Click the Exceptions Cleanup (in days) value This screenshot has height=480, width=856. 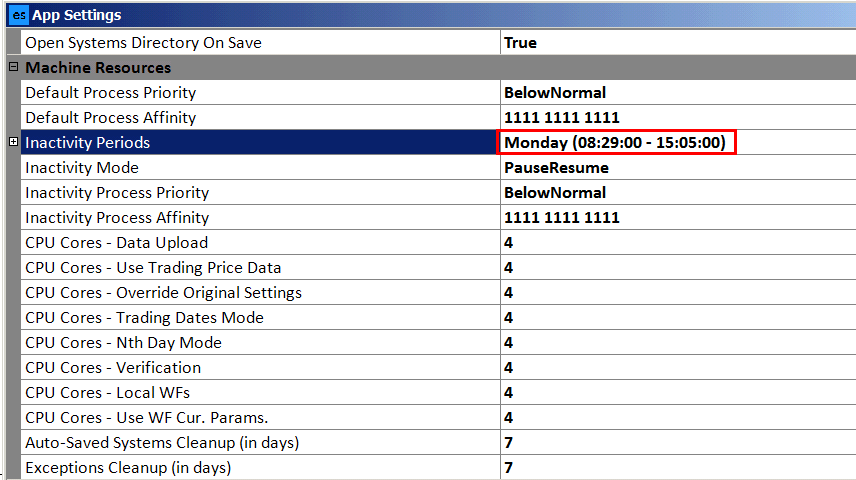(x=509, y=468)
